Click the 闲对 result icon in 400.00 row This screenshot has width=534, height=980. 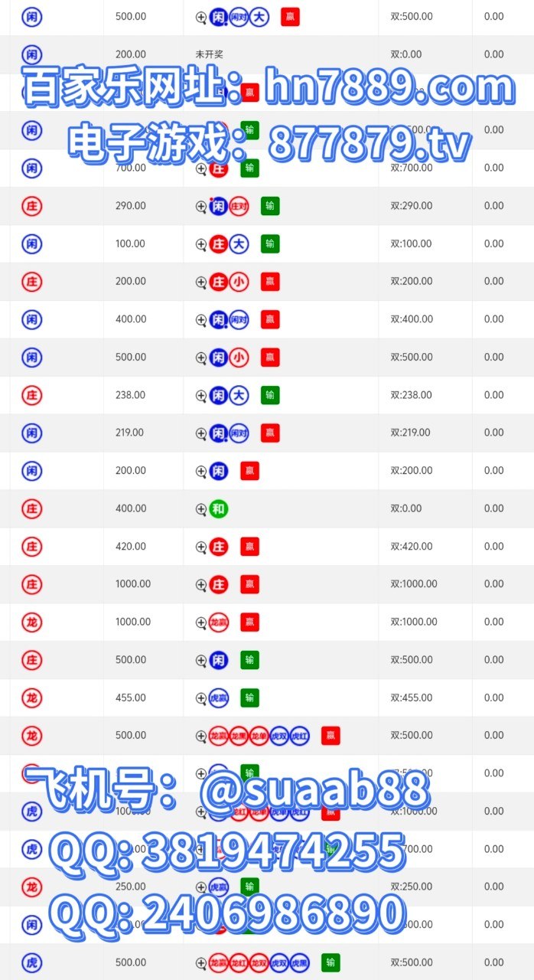pyautogui.click(x=239, y=319)
